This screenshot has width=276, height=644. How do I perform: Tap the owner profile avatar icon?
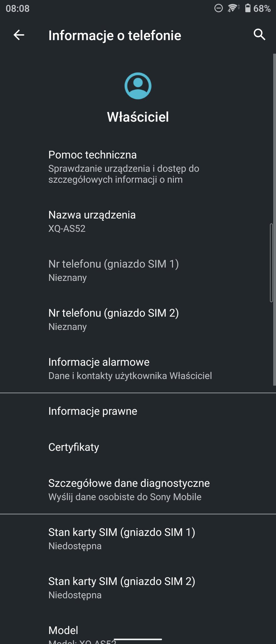click(138, 86)
